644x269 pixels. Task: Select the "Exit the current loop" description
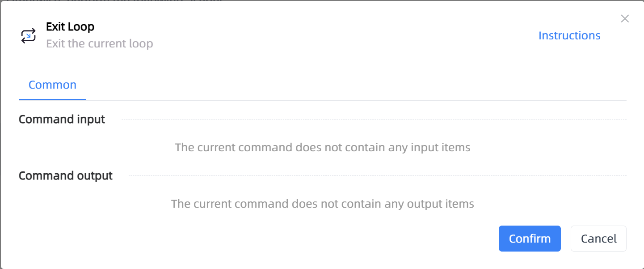[100, 44]
